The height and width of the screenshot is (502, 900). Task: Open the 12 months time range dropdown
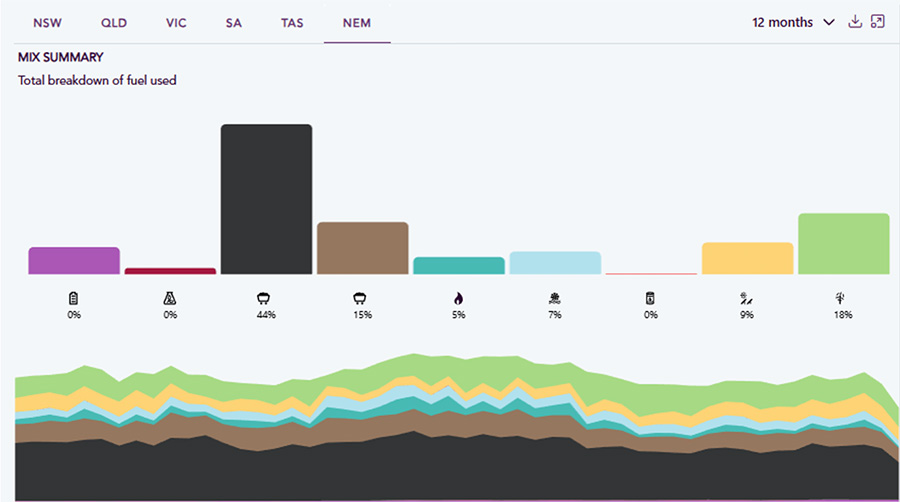coord(793,22)
